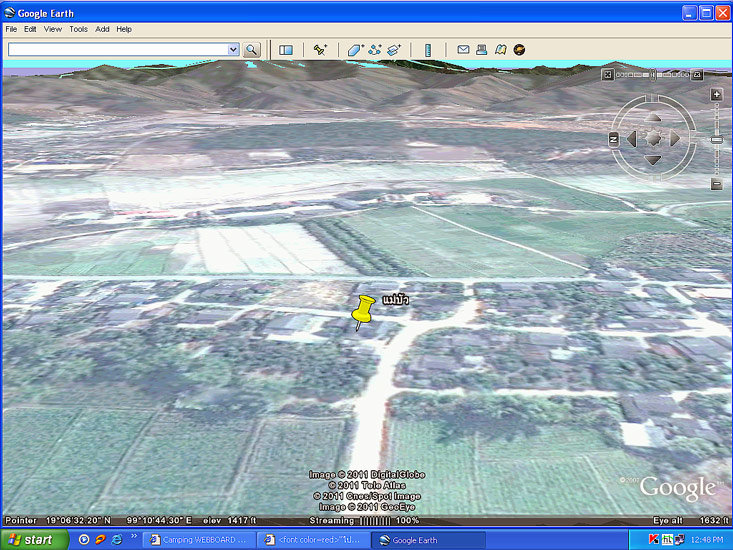Open the View menu
The image size is (733, 550).
click(53, 29)
